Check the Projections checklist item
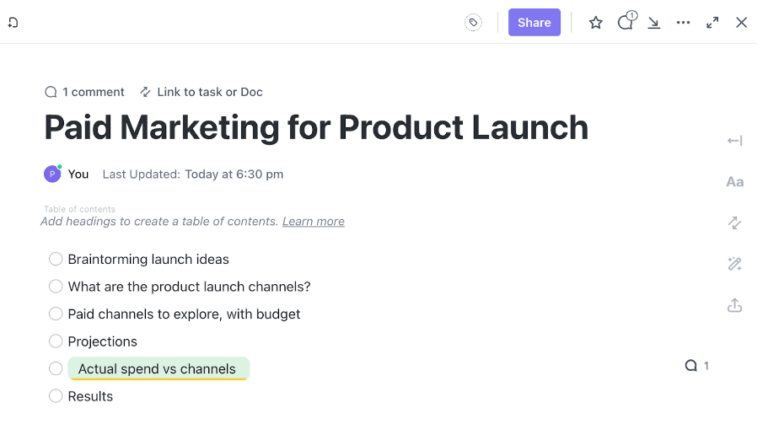Image resolution: width=768 pixels, height=435 pixels. coord(56,341)
